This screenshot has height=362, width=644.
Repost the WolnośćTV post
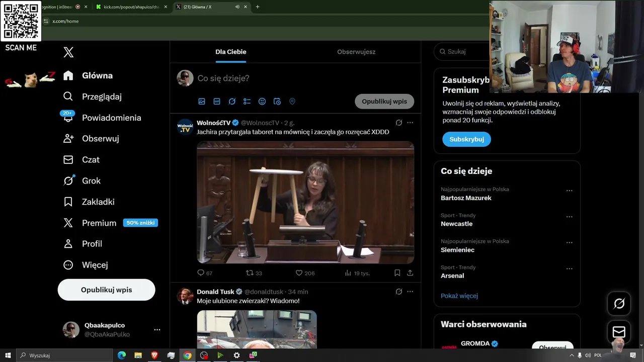coord(254,273)
